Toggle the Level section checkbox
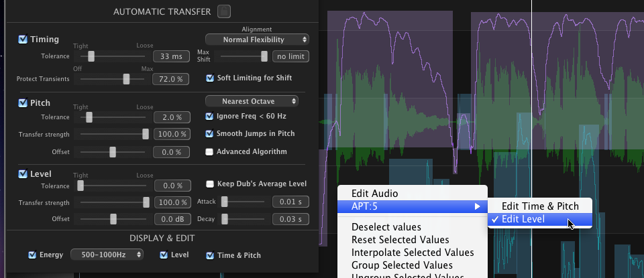 coord(23,174)
